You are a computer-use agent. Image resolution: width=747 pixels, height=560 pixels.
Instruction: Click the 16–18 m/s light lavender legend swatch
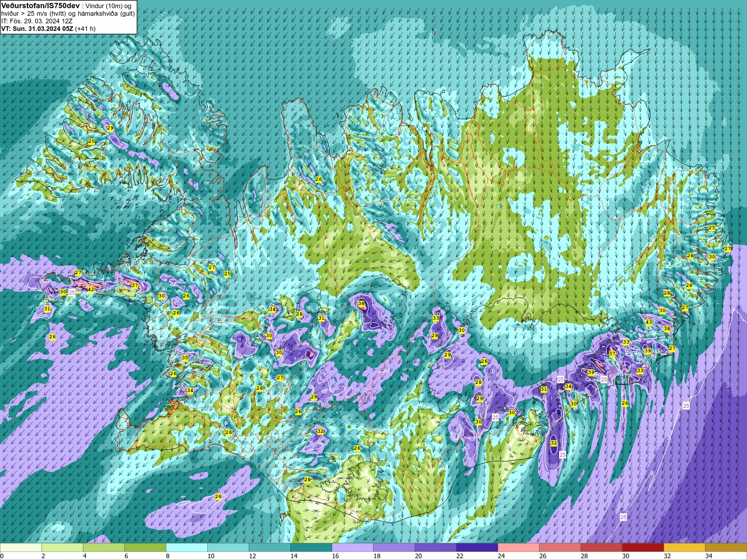(352, 548)
